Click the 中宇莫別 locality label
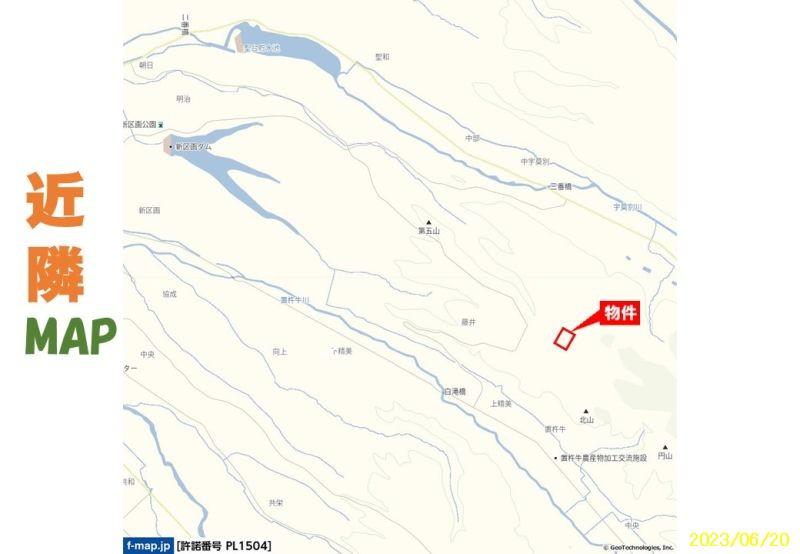This screenshot has width=800, height=554. tap(535, 162)
